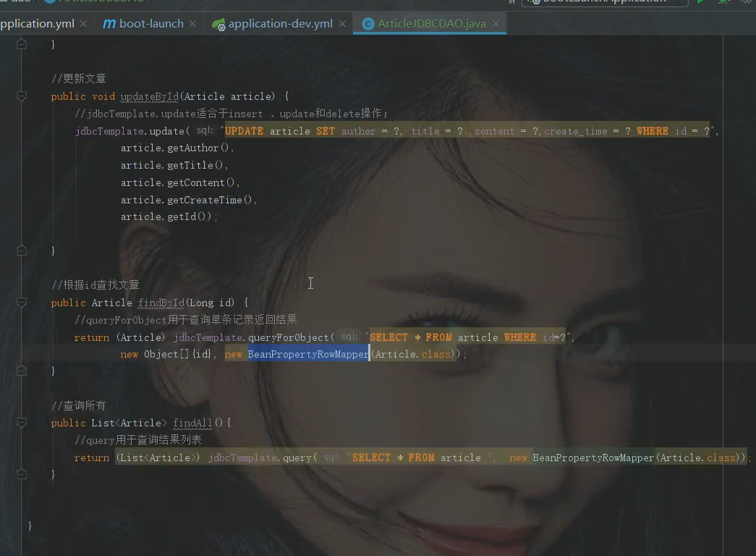Screen dimensions: 756x556
Task: Click the findById method name
Action: click(x=161, y=303)
